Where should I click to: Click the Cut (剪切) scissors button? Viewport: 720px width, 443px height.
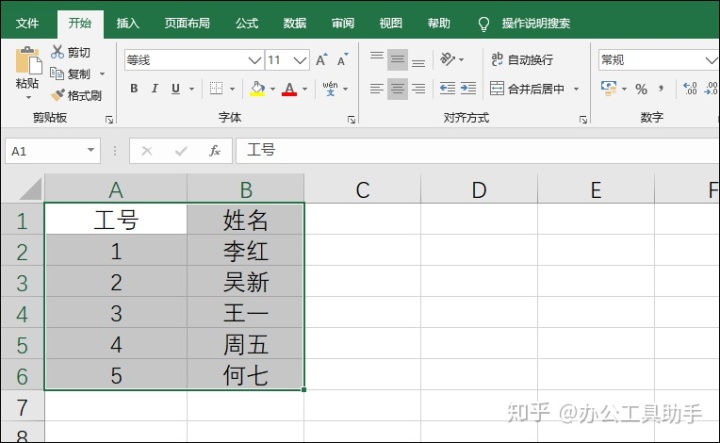coord(70,52)
